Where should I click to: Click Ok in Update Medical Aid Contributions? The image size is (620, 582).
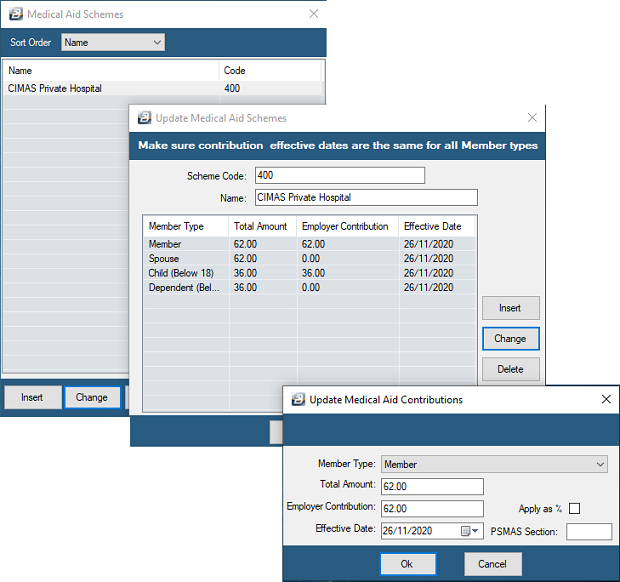point(408,564)
